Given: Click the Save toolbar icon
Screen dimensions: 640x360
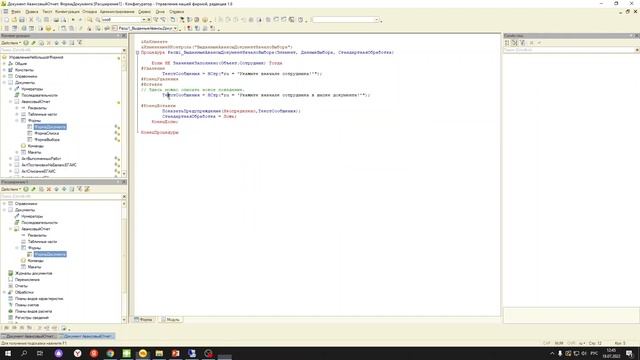Looking at the screenshot, I should (x=22, y=20).
